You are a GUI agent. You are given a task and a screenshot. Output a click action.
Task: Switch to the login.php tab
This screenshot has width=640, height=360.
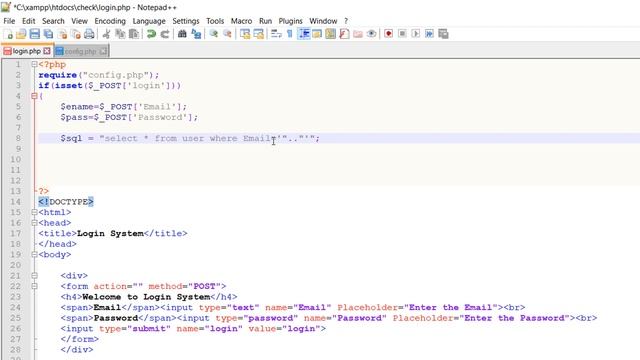[x=27, y=51]
